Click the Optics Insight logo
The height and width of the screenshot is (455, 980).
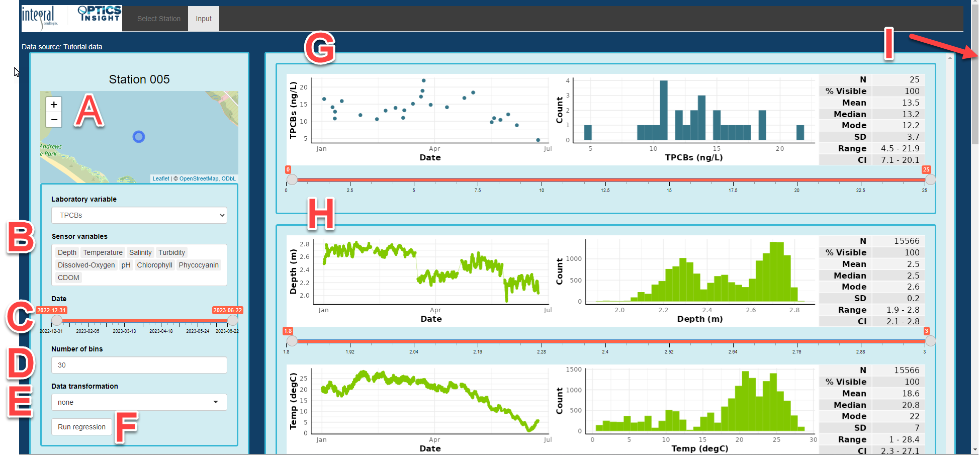tap(100, 14)
